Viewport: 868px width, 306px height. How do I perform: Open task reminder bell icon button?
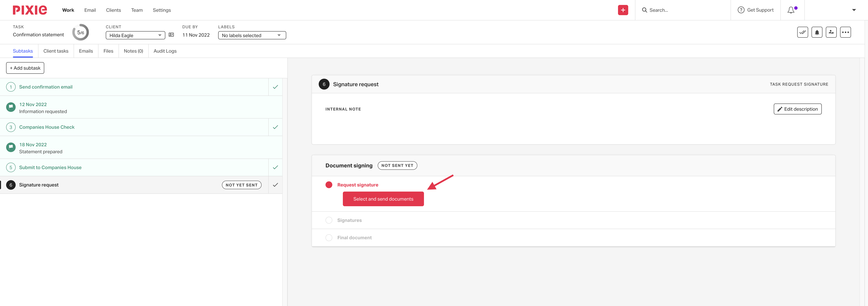point(817,32)
